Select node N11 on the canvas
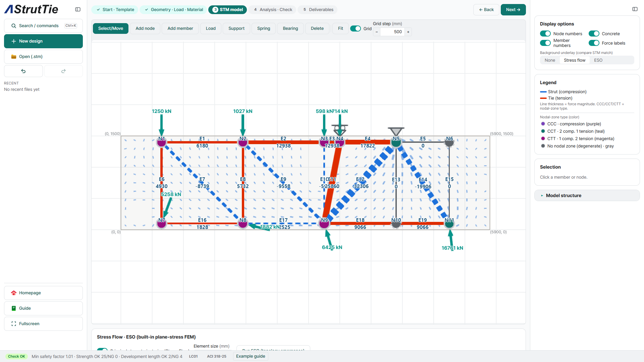This screenshot has height=362, width=644. click(449, 223)
